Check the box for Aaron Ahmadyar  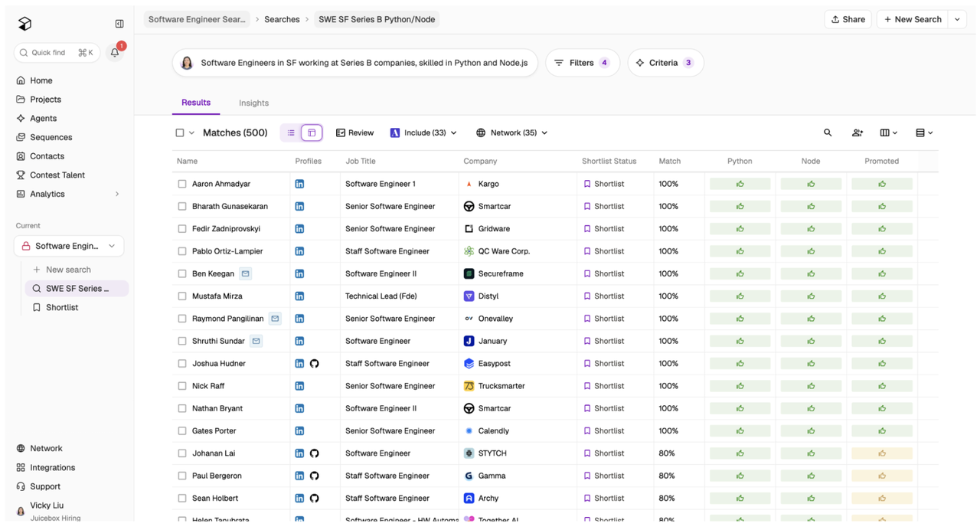[182, 184]
